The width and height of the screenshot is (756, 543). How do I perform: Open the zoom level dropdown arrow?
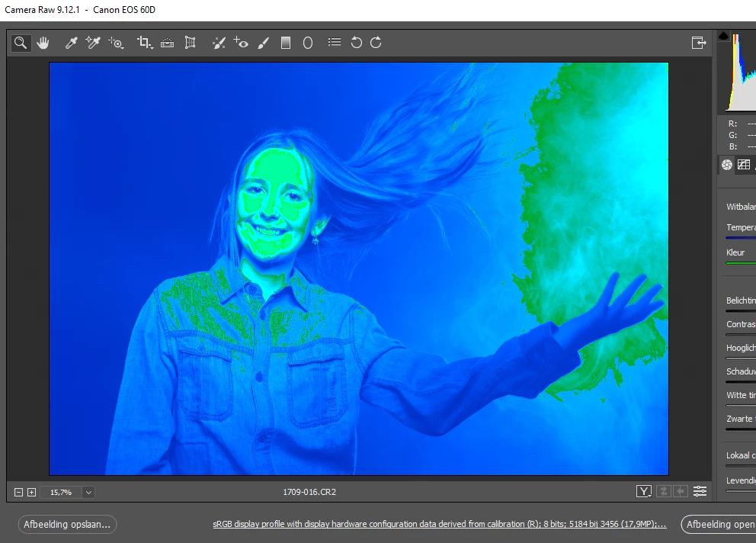(88, 493)
